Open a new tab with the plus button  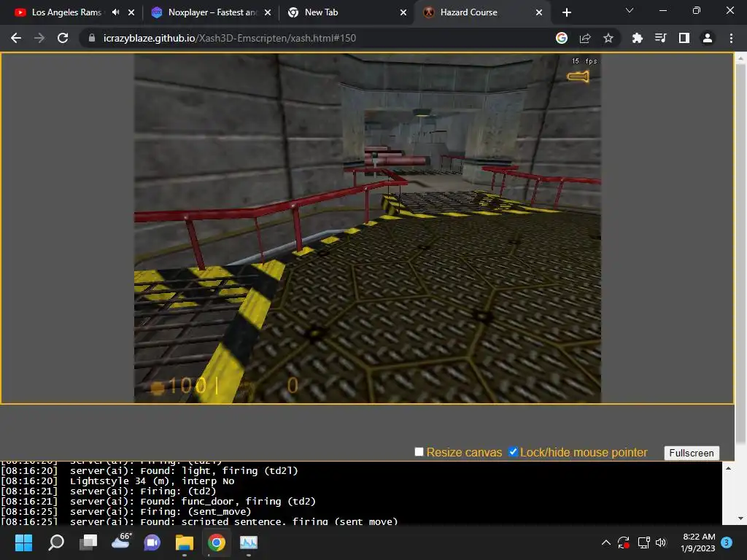[566, 12]
